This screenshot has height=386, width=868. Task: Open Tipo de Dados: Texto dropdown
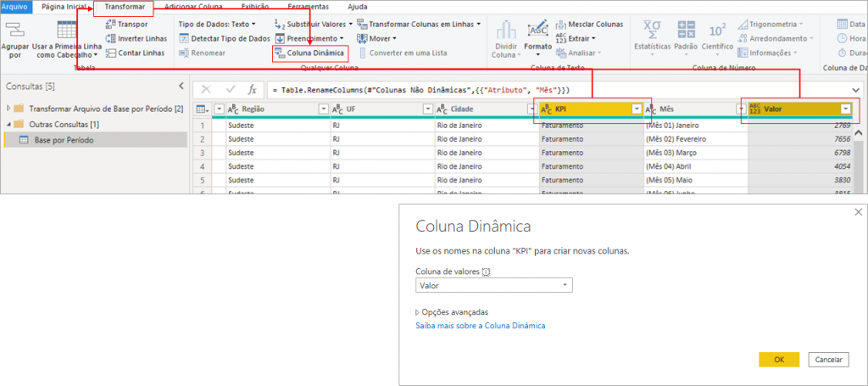(217, 25)
